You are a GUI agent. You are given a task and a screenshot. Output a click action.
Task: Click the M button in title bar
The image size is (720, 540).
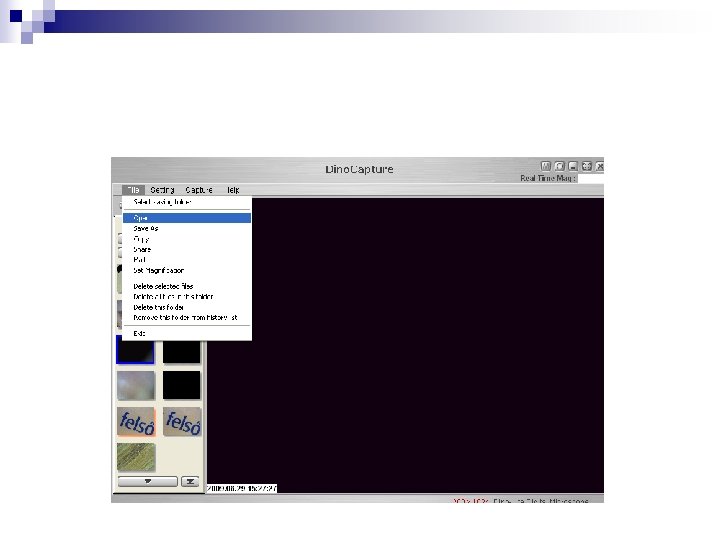[x=545, y=166]
